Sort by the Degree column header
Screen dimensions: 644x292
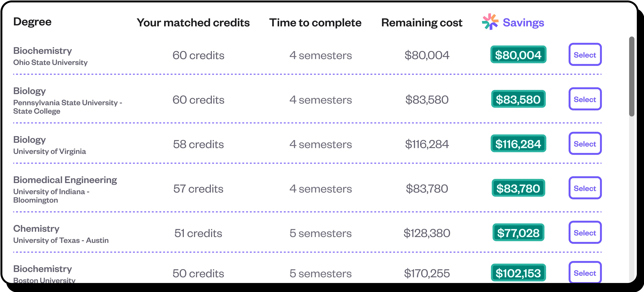point(33,22)
